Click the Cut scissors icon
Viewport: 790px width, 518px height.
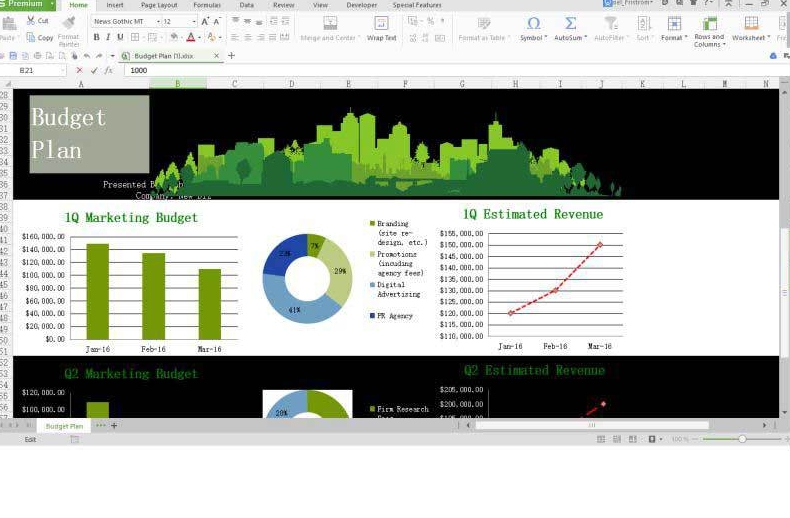(29, 21)
